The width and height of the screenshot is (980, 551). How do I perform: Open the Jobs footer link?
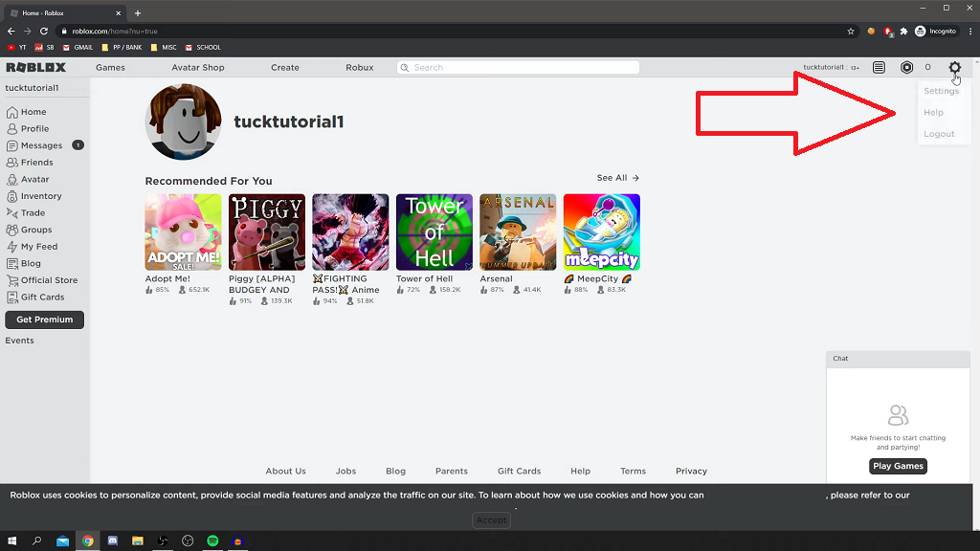click(345, 471)
